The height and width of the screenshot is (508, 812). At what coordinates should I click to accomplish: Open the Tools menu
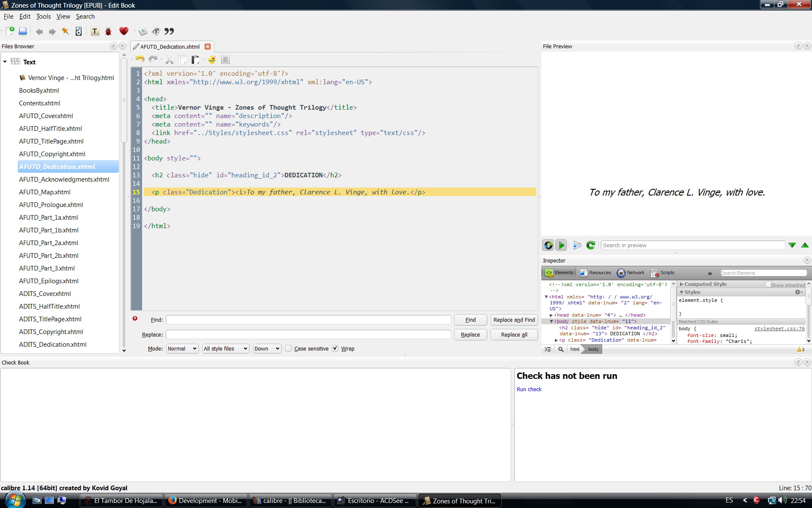point(43,17)
